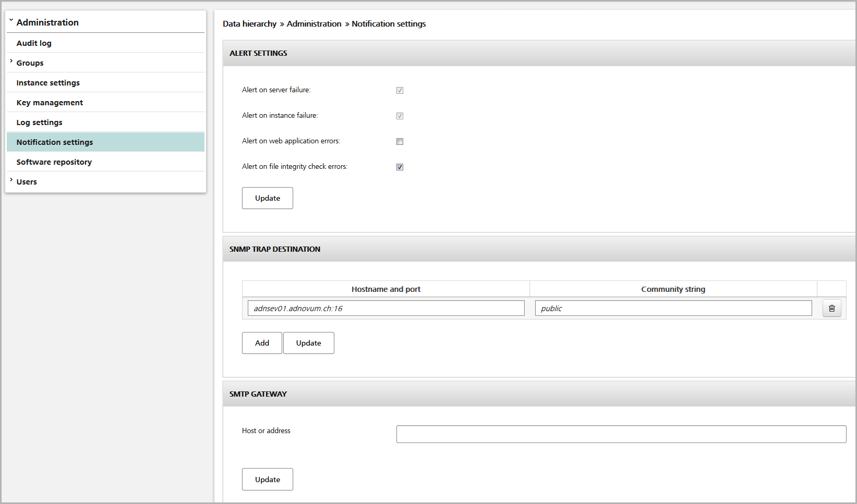The height and width of the screenshot is (504, 857).
Task: Focus the Community string field
Action: coord(673,308)
